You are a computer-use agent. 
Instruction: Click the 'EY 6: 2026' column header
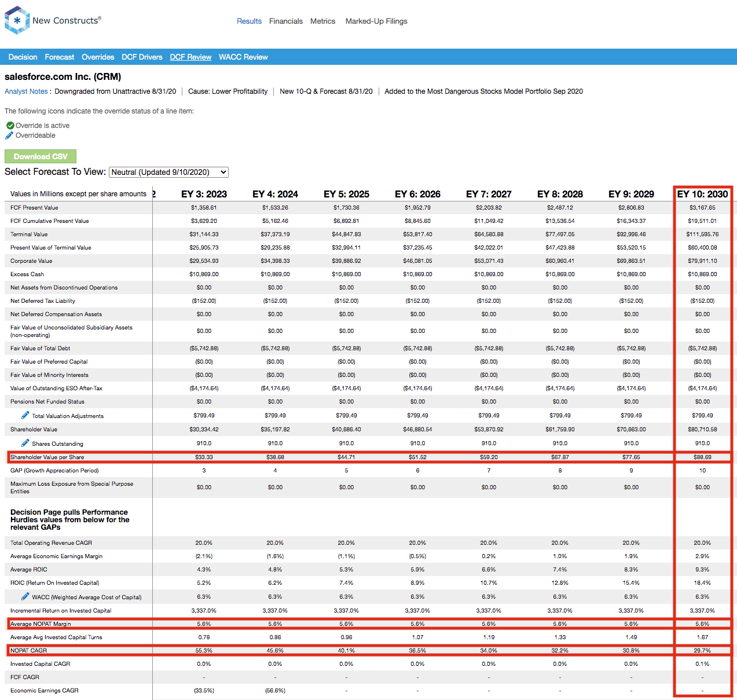click(x=417, y=194)
